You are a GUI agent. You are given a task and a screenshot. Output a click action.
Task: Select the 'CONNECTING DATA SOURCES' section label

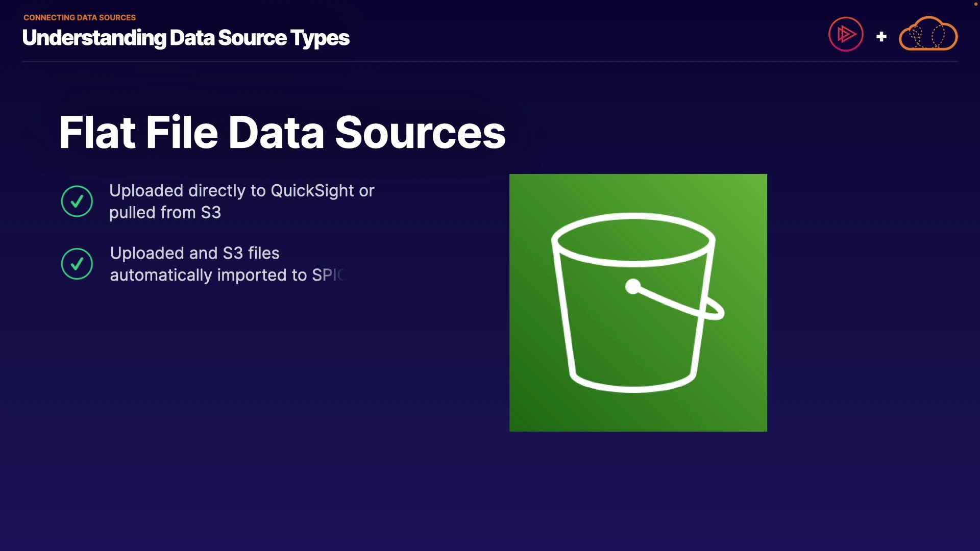[80, 17]
